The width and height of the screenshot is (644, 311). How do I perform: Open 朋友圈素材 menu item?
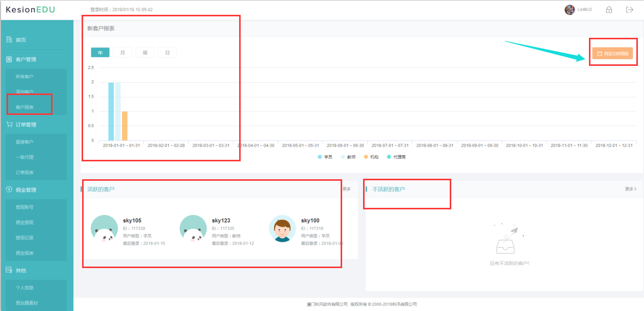tap(26, 303)
